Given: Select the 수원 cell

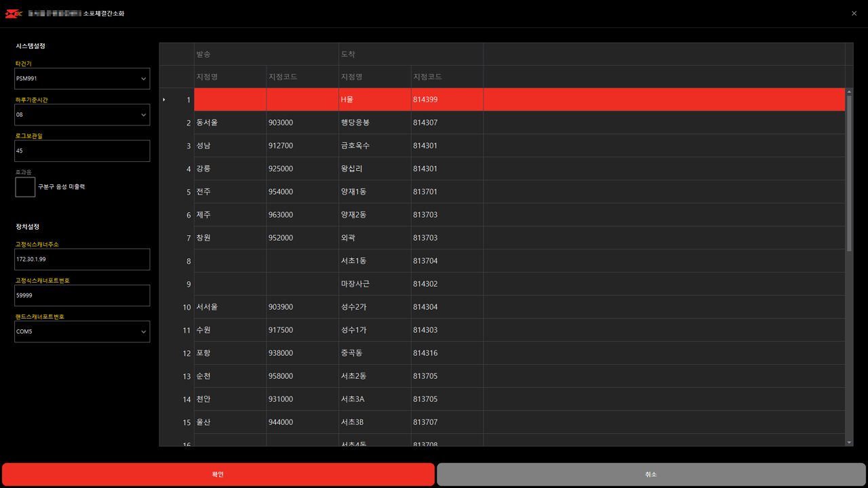Looking at the screenshot, I should click(x=230, y=330).
